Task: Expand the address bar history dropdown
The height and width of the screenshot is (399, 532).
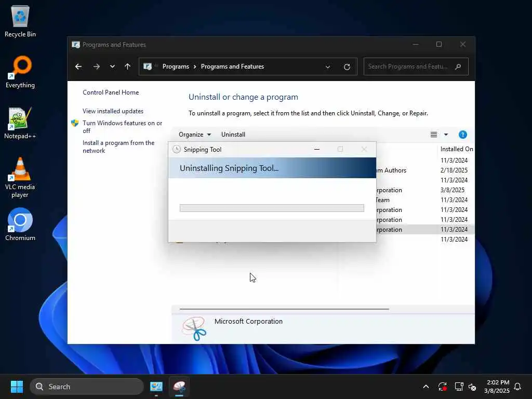Action: point(328,67)
